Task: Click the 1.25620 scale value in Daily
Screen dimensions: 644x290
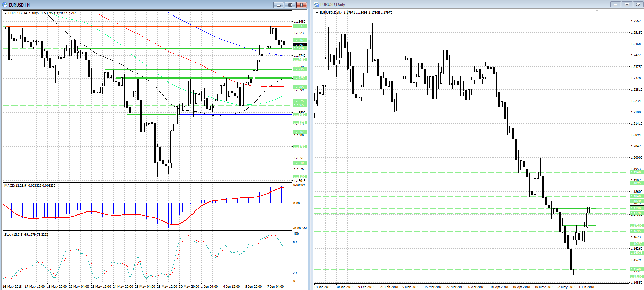Action: pyautogui.click(x=637, y=21)
